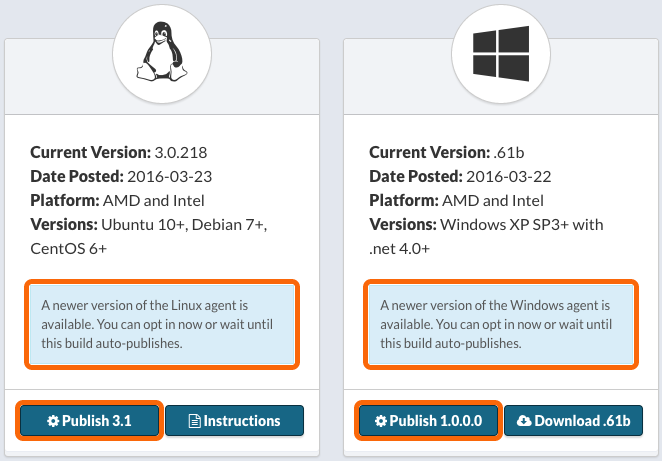This screenshot has height=461, width=662.
Task: Select the Windows card's Platform: AMD and Intel
Action: (x=456, y=201)
